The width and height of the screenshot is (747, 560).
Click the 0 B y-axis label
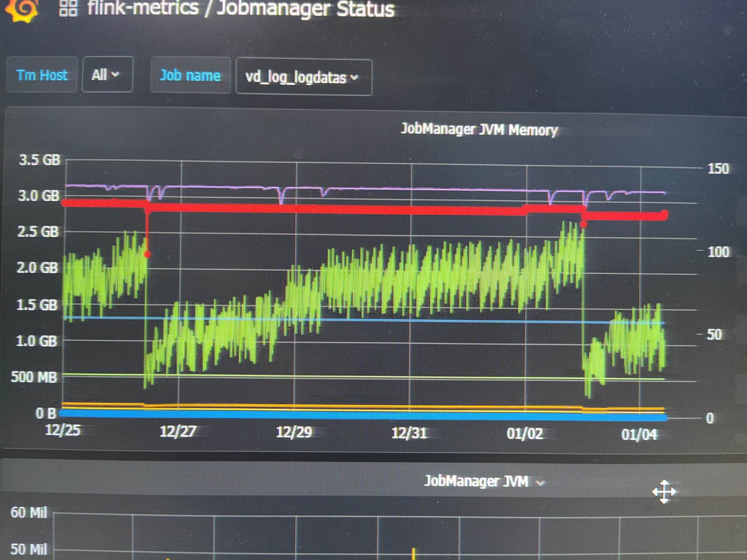[46, 413]
